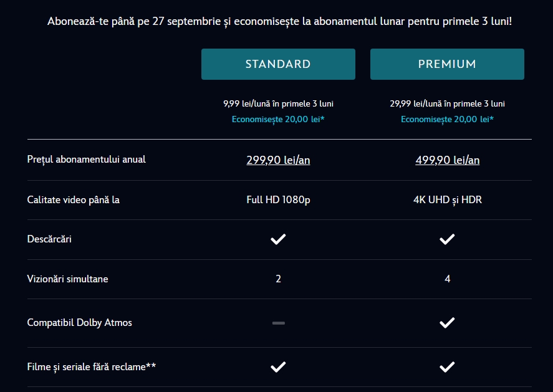Viewport: 553px width, 392px height.
Task: Click the STANDARD plan button
Action: [278, 64]
